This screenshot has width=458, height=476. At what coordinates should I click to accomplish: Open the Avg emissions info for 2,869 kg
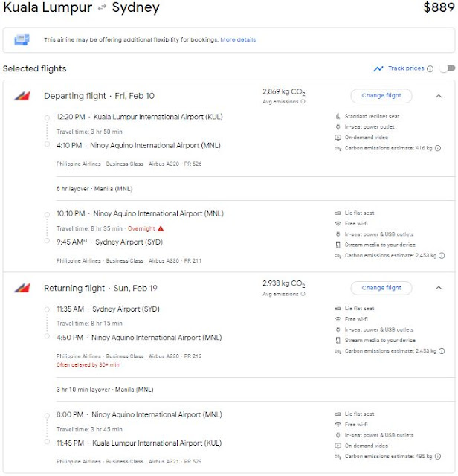[x=303, y=102]
